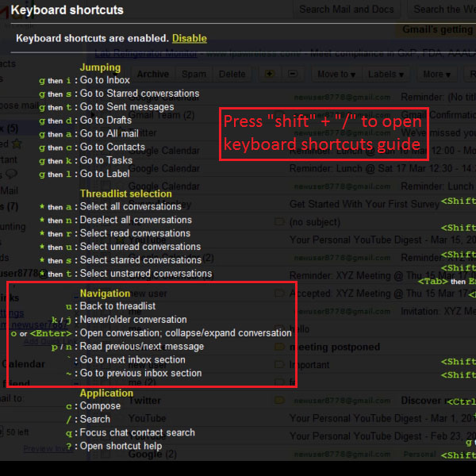
Task: Open the Accepted: XYZ Meeting email
Action: tap(382, 294)
